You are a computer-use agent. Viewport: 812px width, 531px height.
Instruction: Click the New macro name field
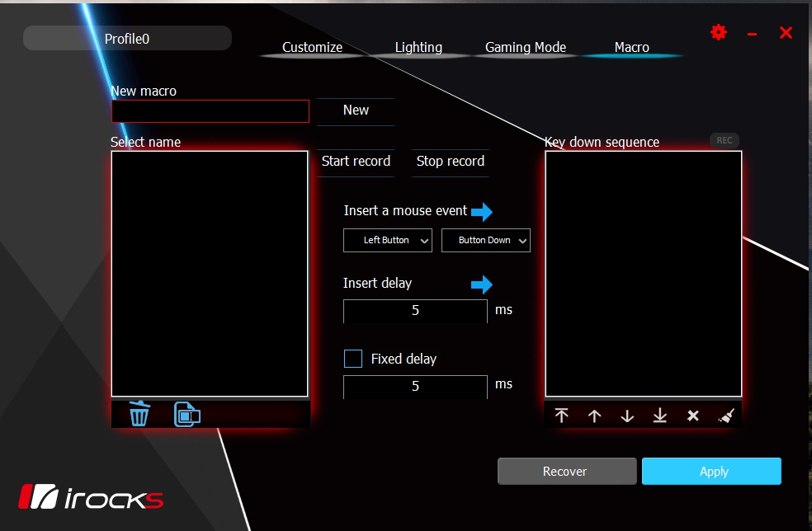tap(210, 111)
